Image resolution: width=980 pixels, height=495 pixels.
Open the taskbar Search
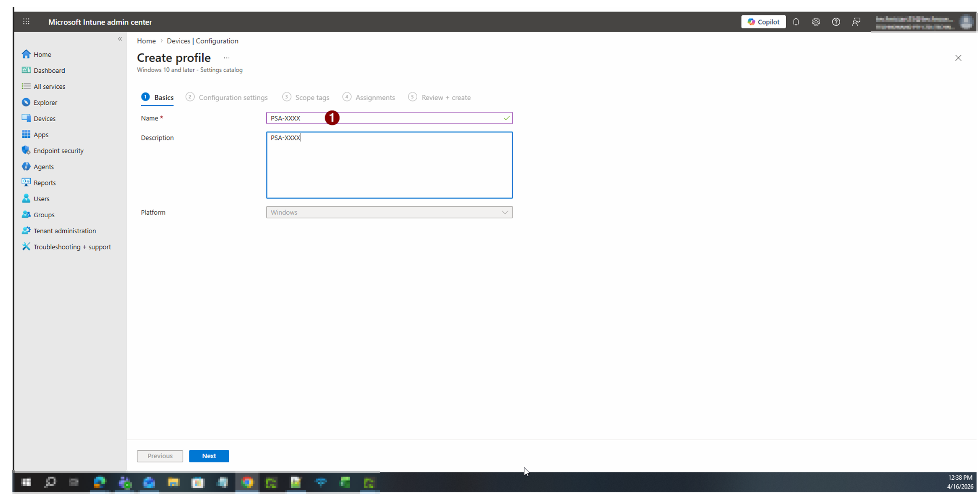point(50,483)
